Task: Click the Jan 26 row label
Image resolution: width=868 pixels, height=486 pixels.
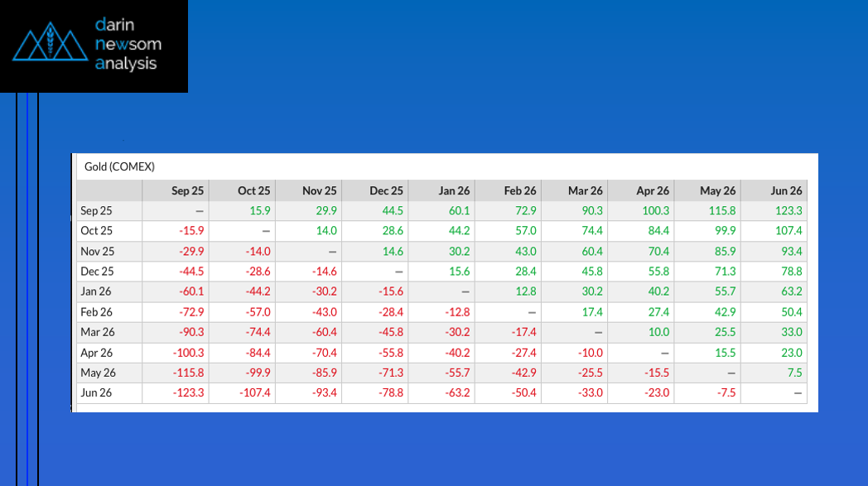Action: tap(95, 291)
